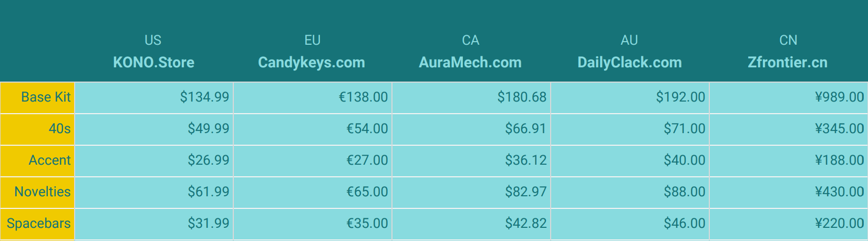Click the US region label
Screen dimensions: 868x241
(x=153, y=41)
